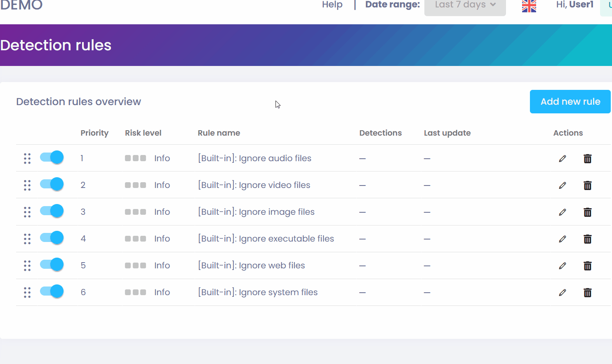Edit the Ignore executable files rule
612x364 pixels.
[x=563, y=239]
